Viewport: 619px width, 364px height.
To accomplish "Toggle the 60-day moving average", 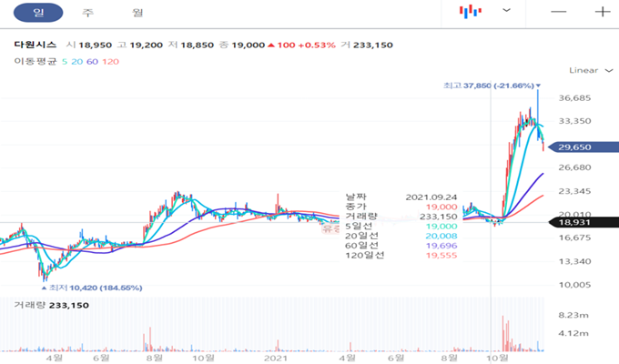I will click(92, 62).
